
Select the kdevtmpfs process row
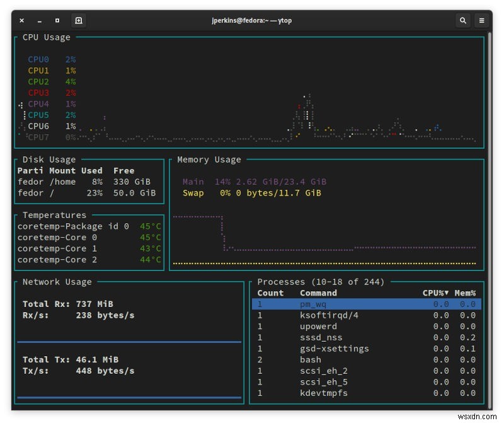[323, 393]
